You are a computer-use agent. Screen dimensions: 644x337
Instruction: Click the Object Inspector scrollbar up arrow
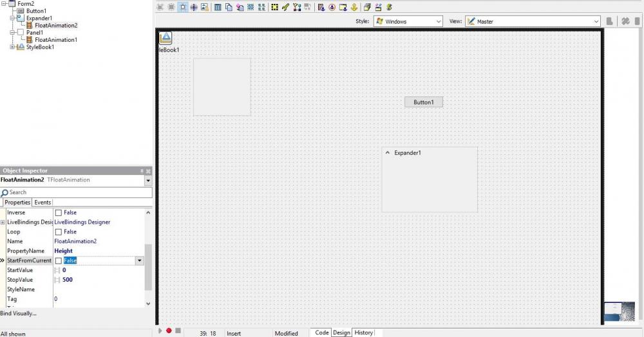tap(148, 213)
